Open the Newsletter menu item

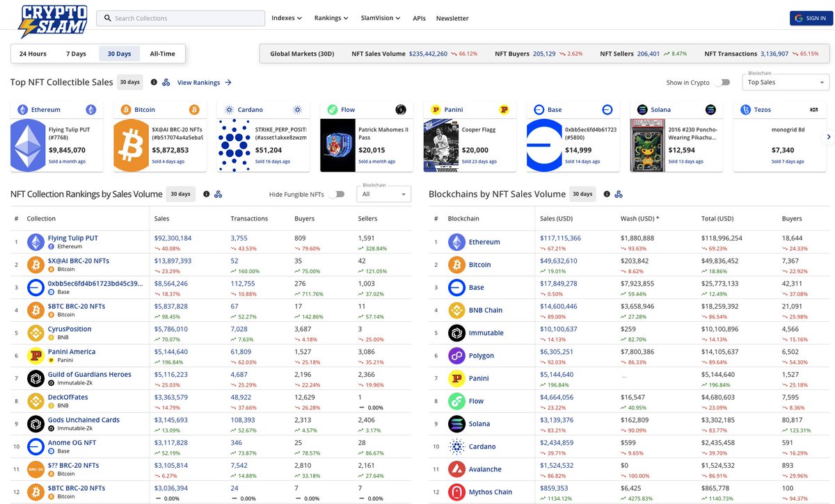(452, 18)
